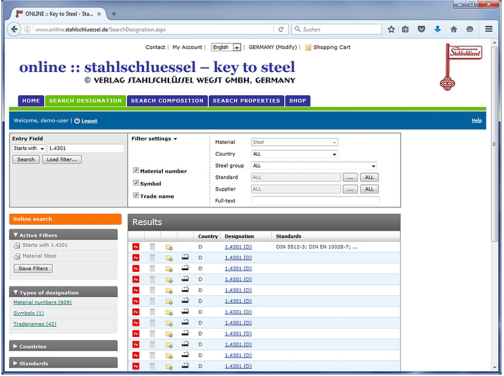Close the Key to Steel browser tab
This screenshot has height=376, width=504.
click(99, 14)
